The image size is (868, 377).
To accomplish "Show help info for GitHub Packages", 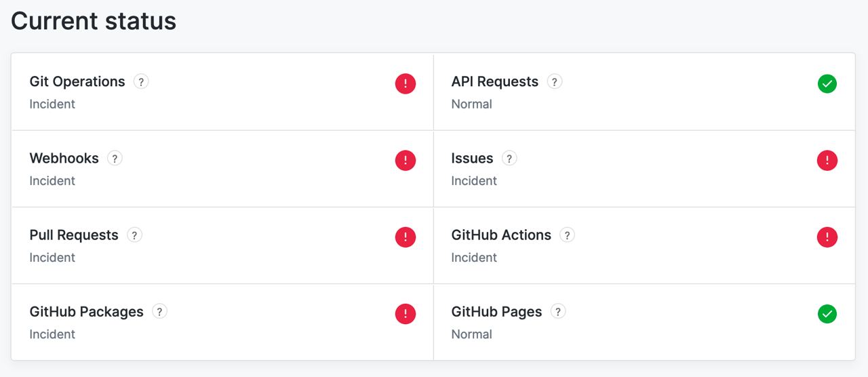I will [159, 311].
